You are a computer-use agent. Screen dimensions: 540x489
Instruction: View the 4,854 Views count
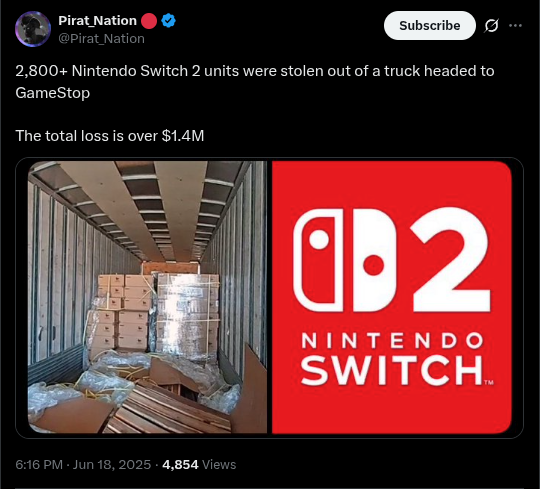(199, 465)
